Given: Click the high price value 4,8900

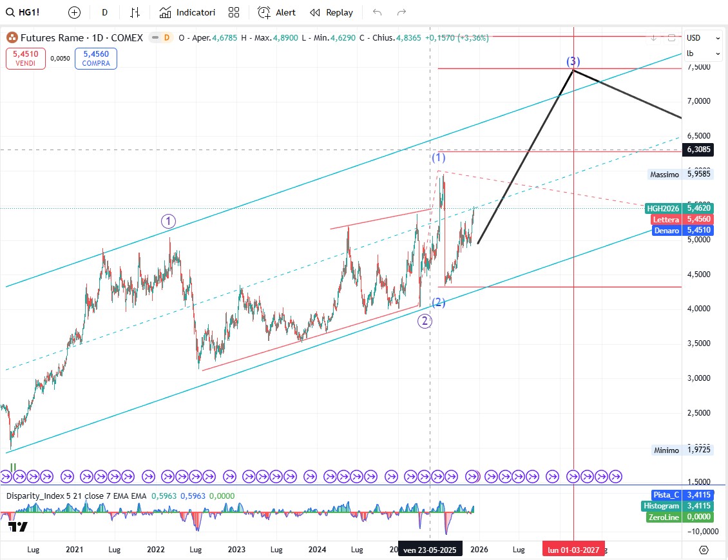Looking at the screenshot, I should [x=285, y=37].
